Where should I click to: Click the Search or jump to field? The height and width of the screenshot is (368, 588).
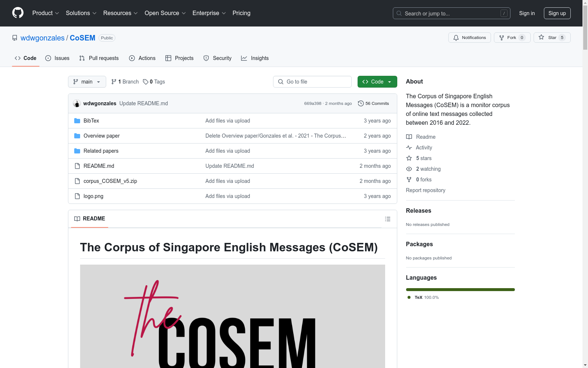click(452, 13)
